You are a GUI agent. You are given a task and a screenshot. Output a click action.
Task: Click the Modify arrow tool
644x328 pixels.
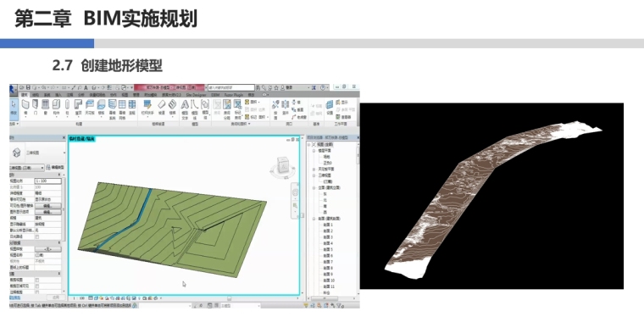[x=14, y=107]
